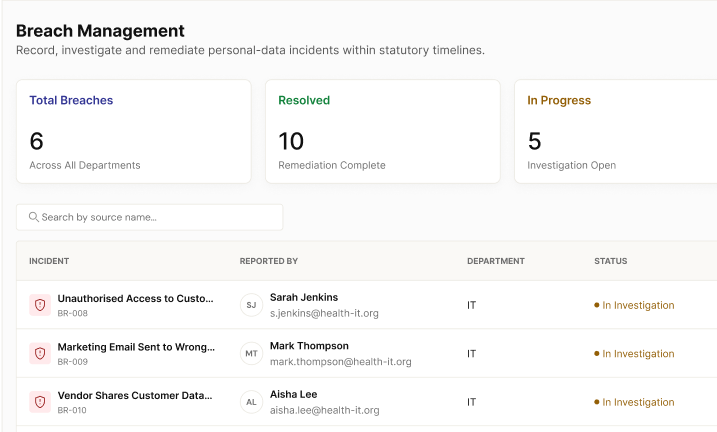Click the Investigation Open caption

[572, 165]
